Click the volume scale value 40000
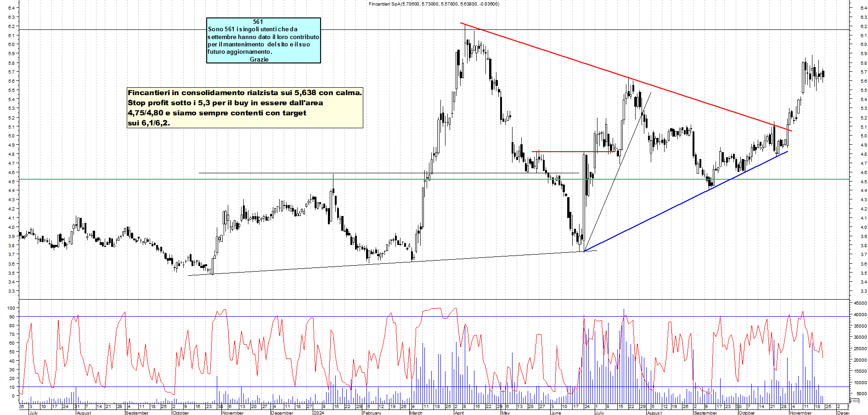This screenshot has height=415, width=868. [860, 315]
